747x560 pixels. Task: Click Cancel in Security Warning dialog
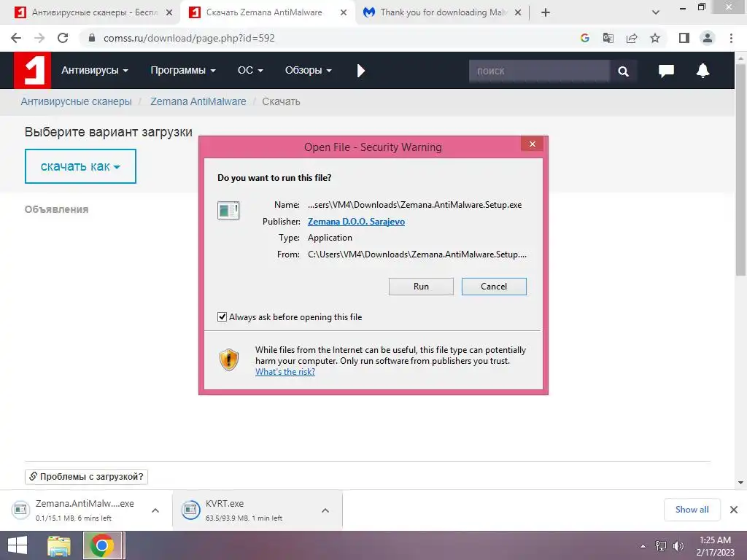click(494, 287)
